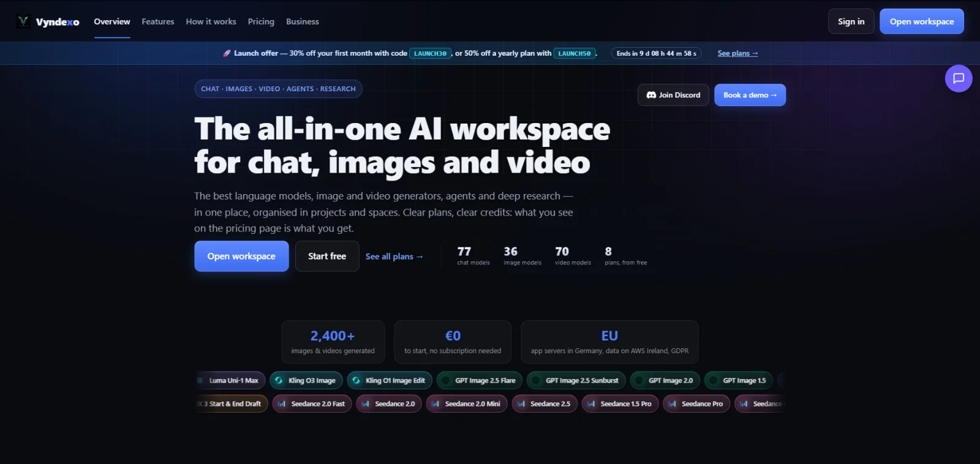Click the €0 to start card
980x464 pixels.
click(453, 342)
